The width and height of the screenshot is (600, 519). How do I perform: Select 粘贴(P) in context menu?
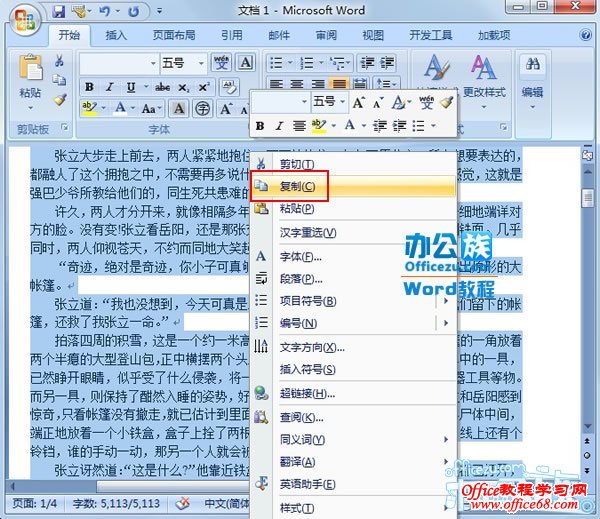click(x=353, y=209)
